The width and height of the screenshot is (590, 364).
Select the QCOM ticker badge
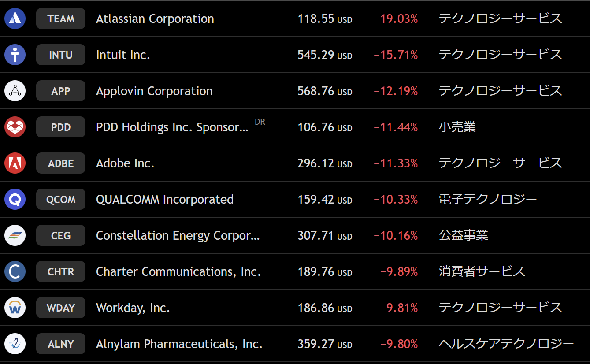point(61,200)
